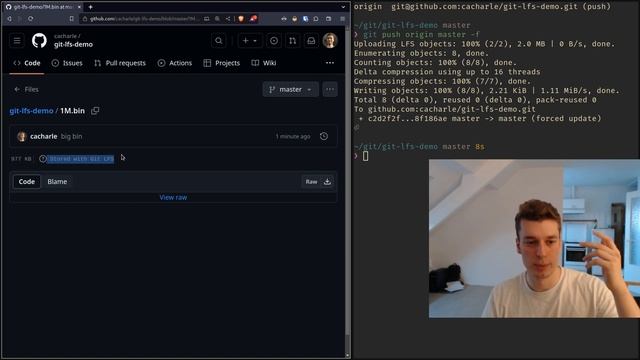The image size is (640, 360).
Task: View file history clock icon
Action: tap(324, 136)
